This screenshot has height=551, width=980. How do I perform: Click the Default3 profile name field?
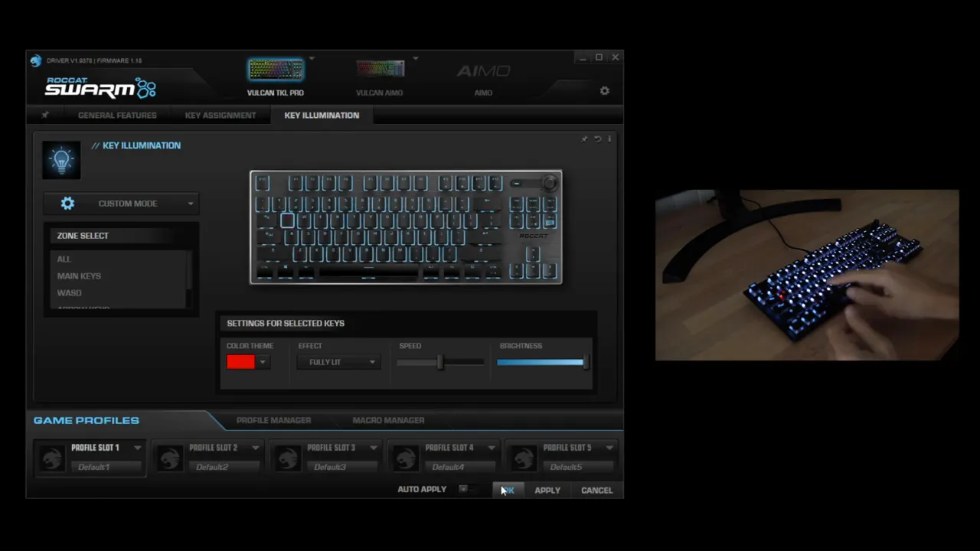(342, 467)
